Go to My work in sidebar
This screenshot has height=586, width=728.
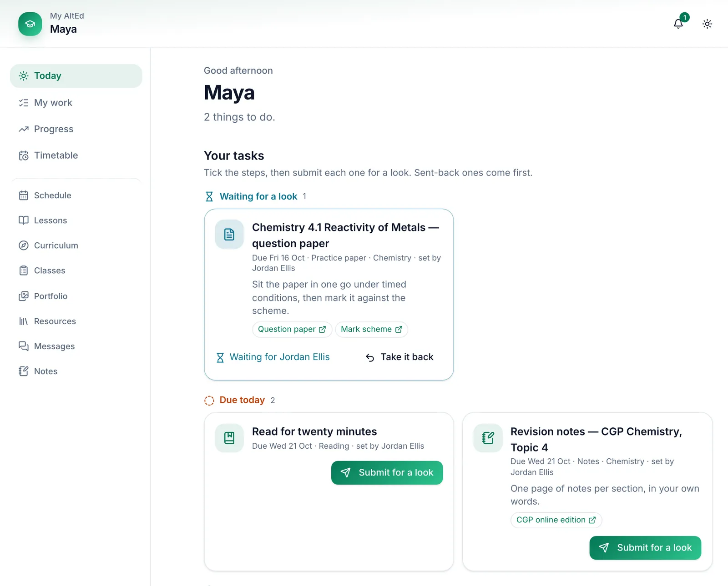[76, 103]
